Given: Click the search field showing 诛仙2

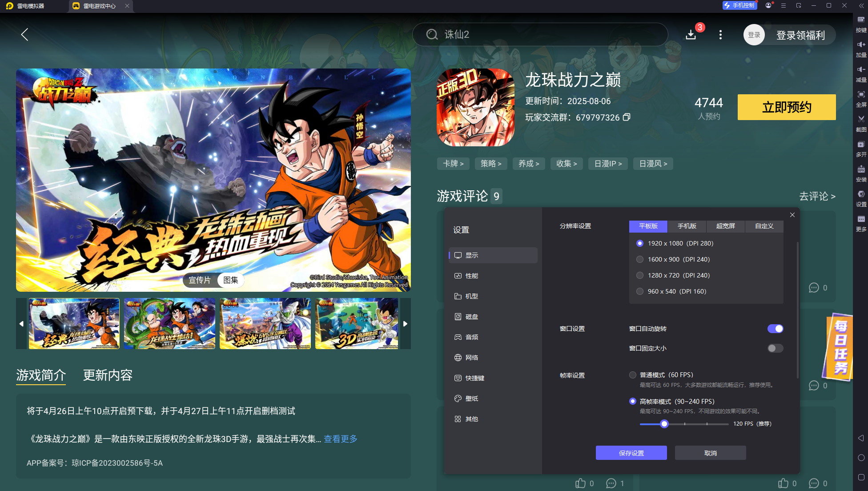Looking at the screenshot, I should [x=540, y=35].
